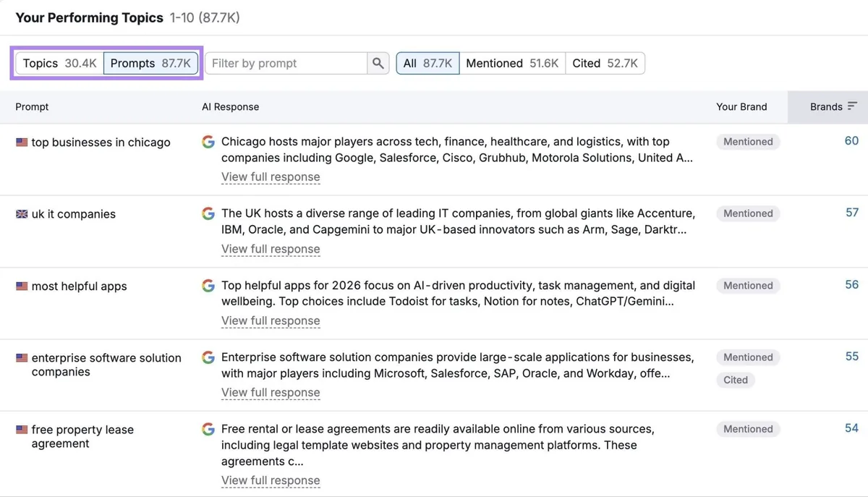View full response for enterprise software
The width and height of the screenshot is (868, 497).
tap(271, 393)
